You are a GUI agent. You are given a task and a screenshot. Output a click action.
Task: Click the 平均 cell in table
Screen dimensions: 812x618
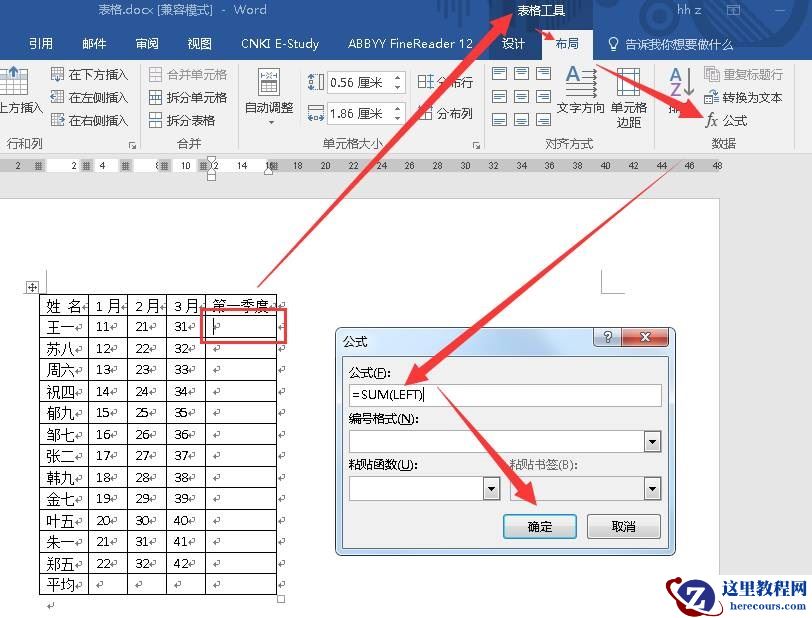tap(64, 584)
